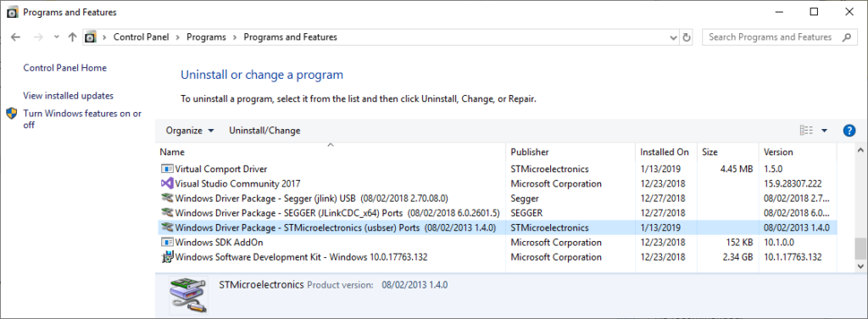Click the Back navigation arrow
This screenshot has height=319, width=868.
point(15,37)
